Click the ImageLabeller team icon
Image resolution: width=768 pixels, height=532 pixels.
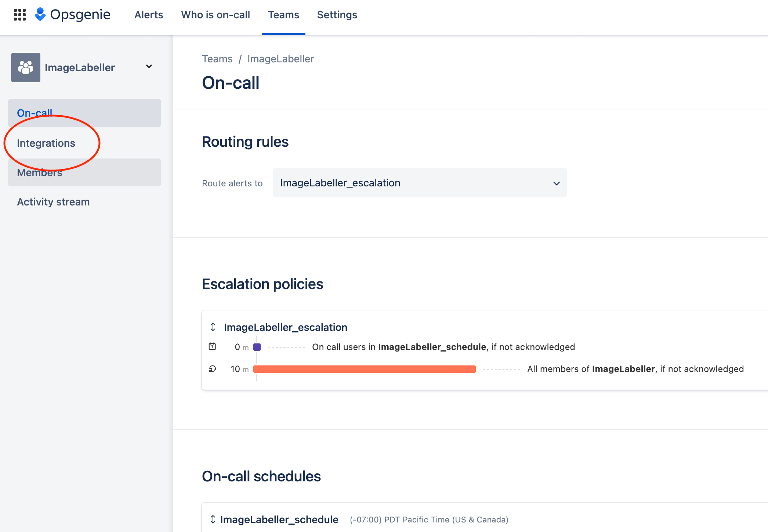coord(26,67)
